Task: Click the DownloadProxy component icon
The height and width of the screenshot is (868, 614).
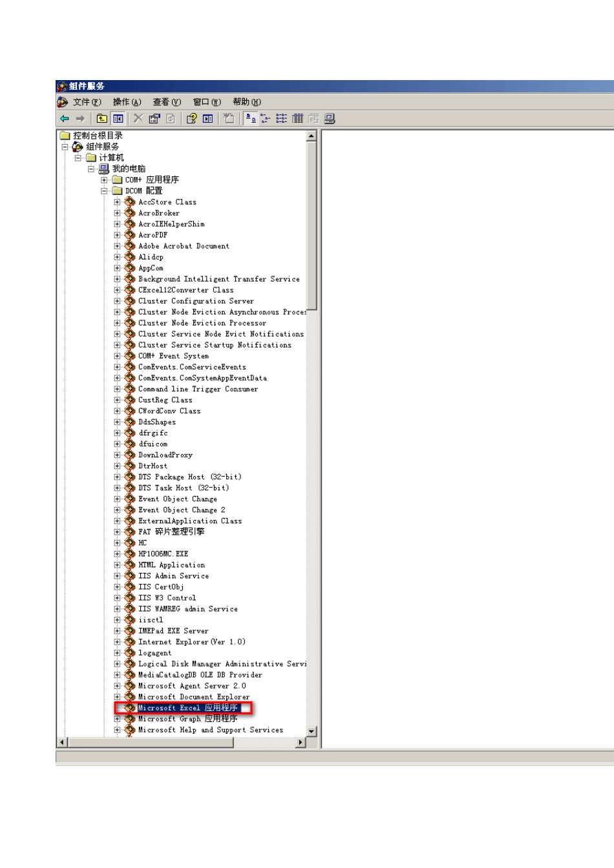Action: coord(130,455)
